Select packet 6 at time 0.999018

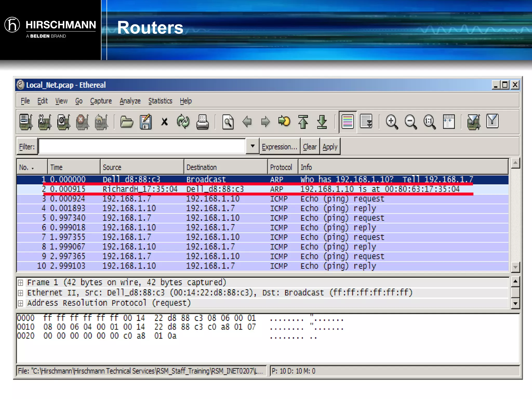(263, 228)
